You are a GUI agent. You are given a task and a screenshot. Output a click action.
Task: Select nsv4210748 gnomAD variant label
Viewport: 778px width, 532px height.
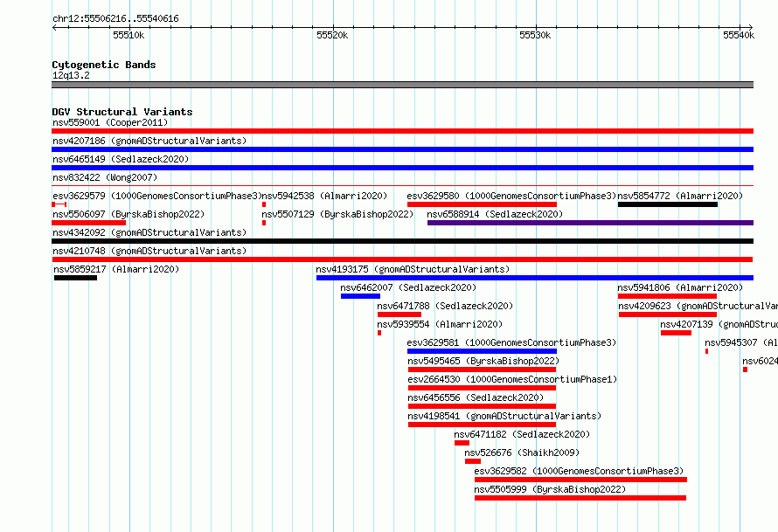click(x=149, y=251)
